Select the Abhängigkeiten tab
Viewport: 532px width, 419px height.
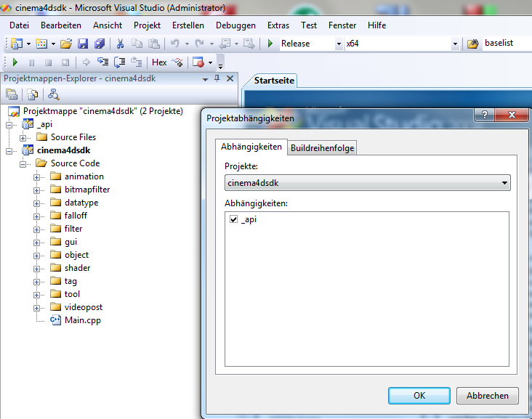251,147
